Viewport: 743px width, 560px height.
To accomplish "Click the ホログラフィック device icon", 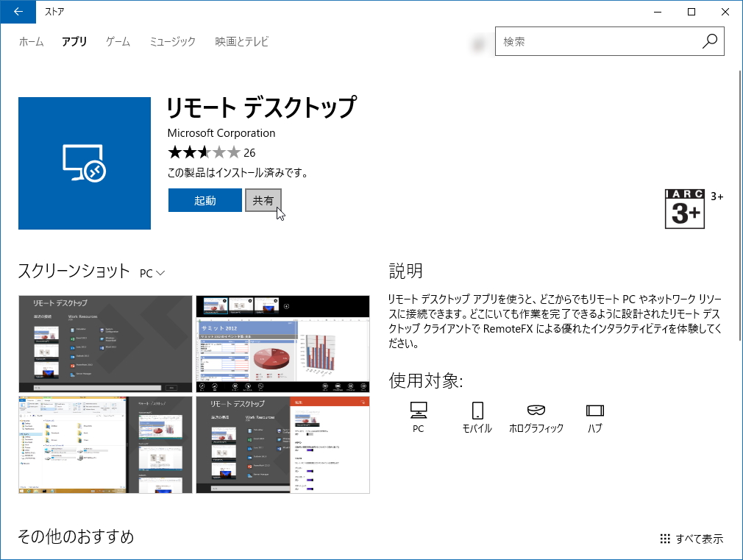I will [536, 411].
